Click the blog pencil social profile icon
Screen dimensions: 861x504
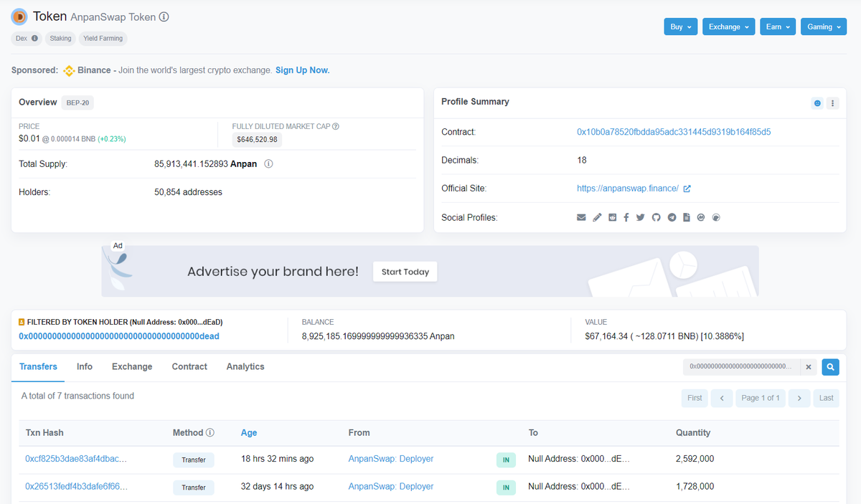pyautogui.click(x=597, y=217)
